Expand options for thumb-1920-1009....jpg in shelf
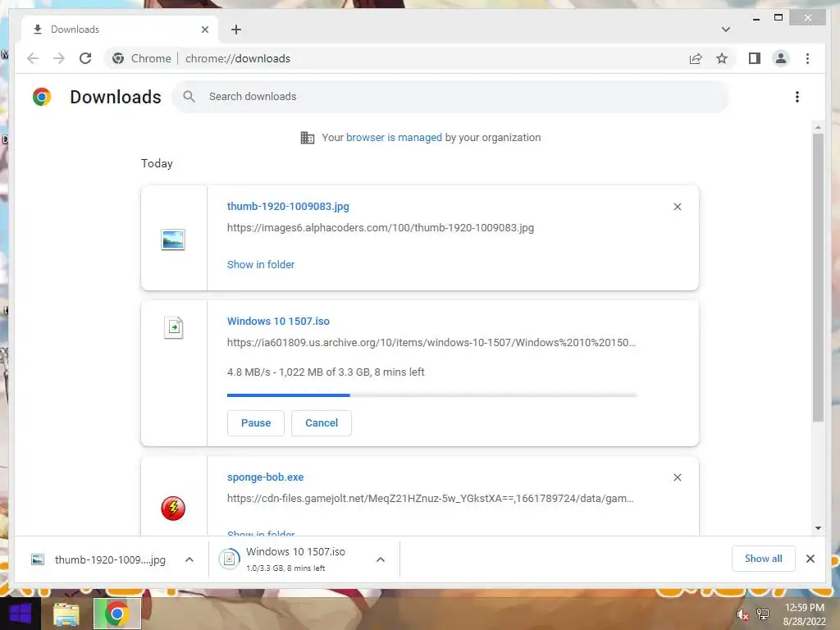 tap(189, 559)
